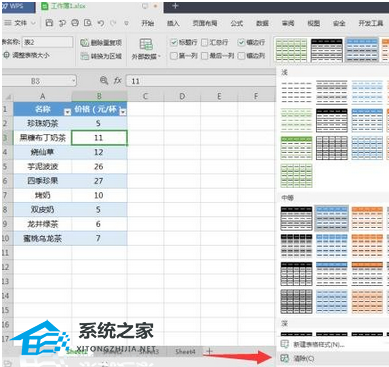Enable the 镶边列 checkbox
The width and height of the screenshot is (389, 367).
pos(241,56)
